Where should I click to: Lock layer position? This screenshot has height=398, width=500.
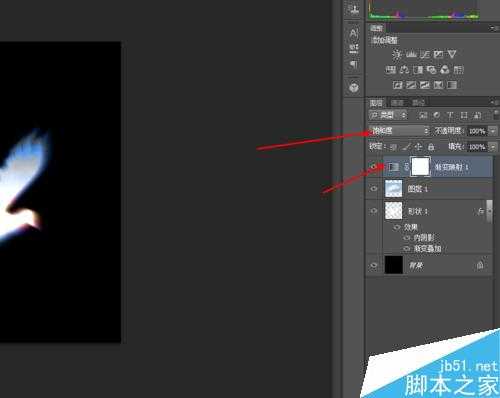coord(419,147)
